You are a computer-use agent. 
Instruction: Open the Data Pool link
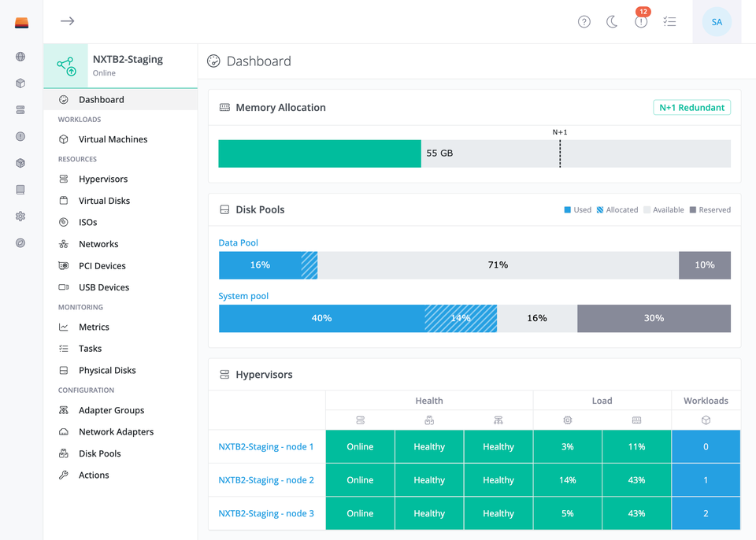[238, 242]
